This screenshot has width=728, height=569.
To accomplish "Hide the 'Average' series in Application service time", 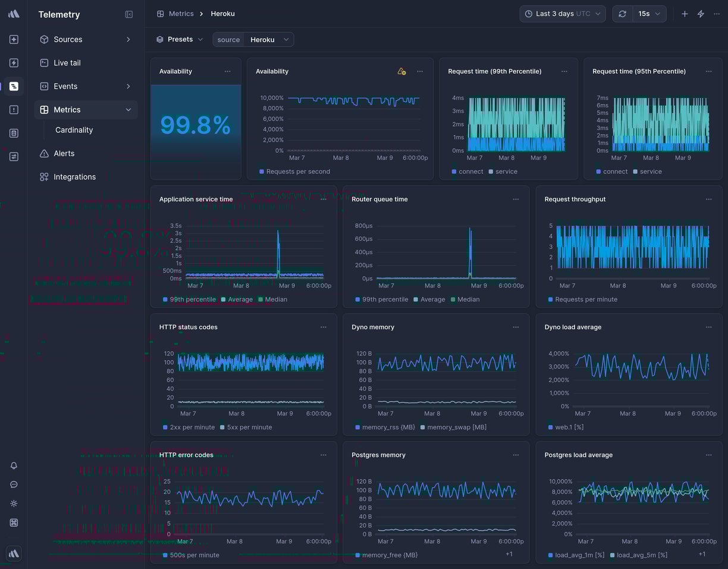I will coord(240,299).
